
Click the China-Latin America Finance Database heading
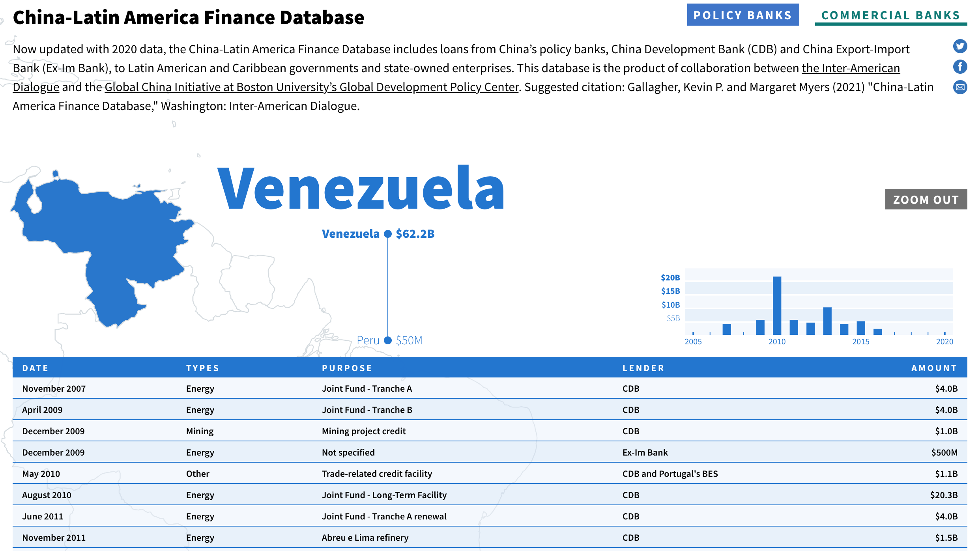tap(189, 17)
